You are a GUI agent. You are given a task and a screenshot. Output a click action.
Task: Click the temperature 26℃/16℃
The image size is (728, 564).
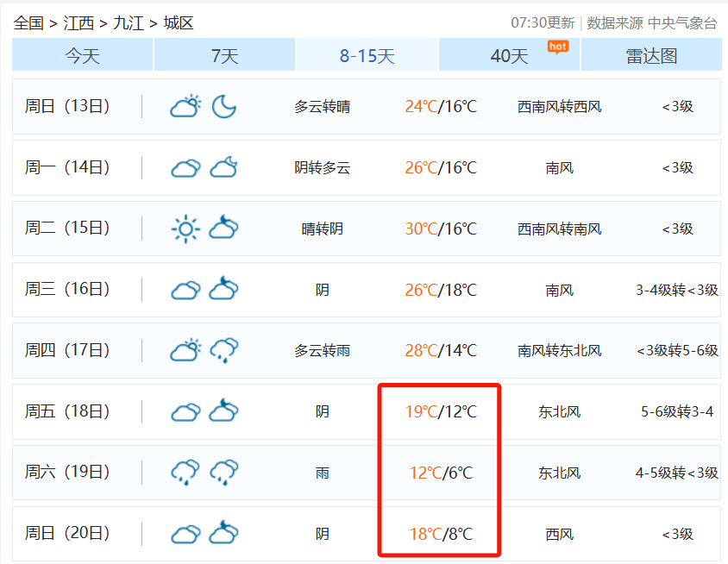441,167
